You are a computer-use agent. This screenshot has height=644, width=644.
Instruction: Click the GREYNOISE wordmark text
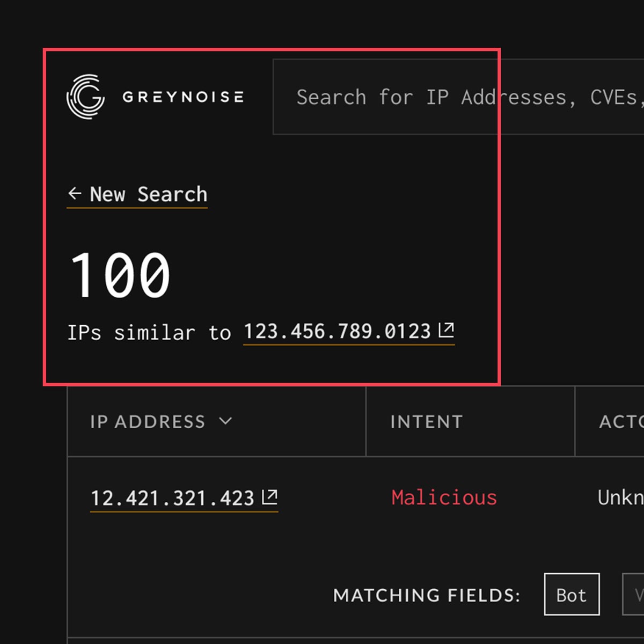point(182,97)
